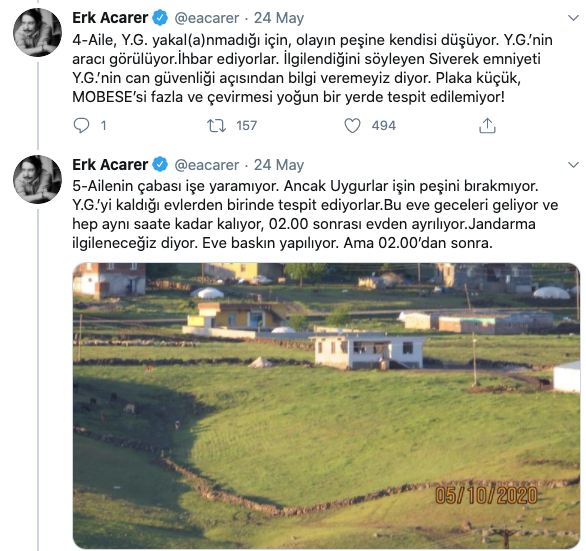Open the village photo dated 05/10/2020
This screenshot has width=586, height=551.
click(326, 406)
